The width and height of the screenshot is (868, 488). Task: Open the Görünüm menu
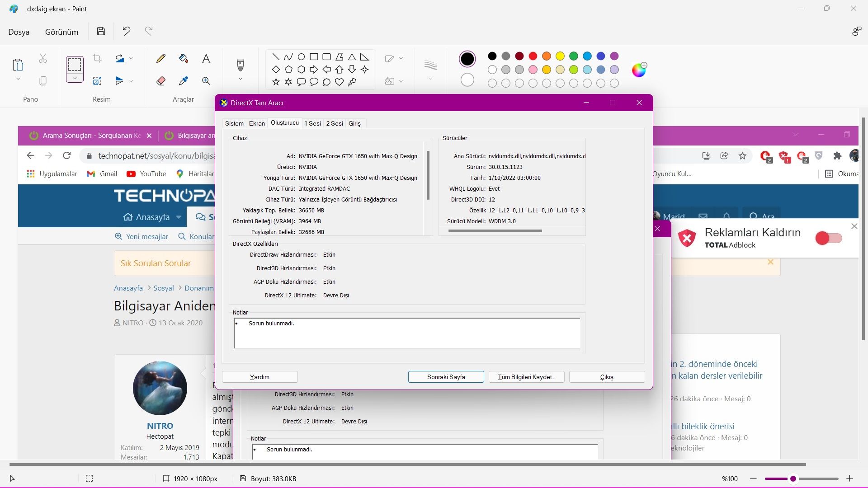[61, 32]
